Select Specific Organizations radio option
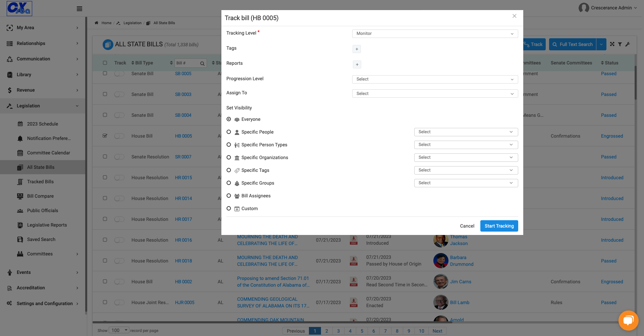Screen dimensions: 644x336 tap(229, 157)
